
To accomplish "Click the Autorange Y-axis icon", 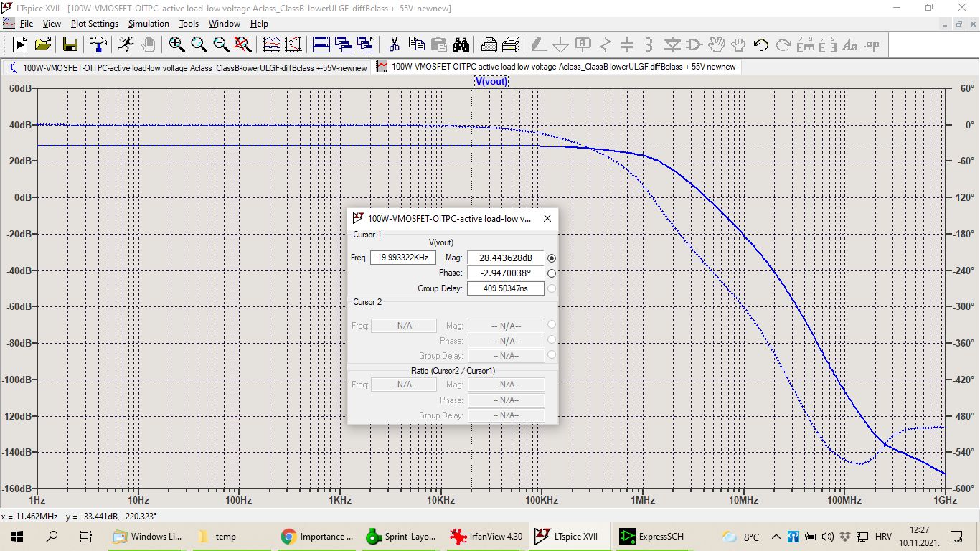I will coord(293,44).
